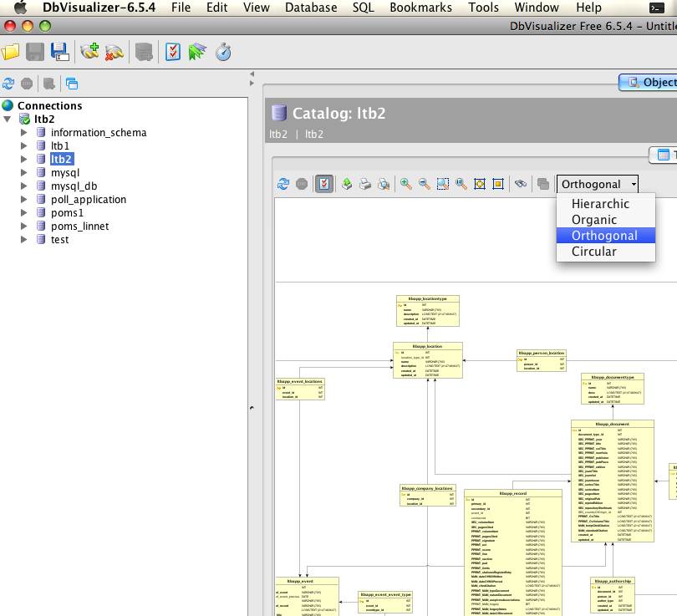Choose Hierarchic layout from the list
This screenshot has height=616, width=677.
pyautogui.click(x=606, y=203)
